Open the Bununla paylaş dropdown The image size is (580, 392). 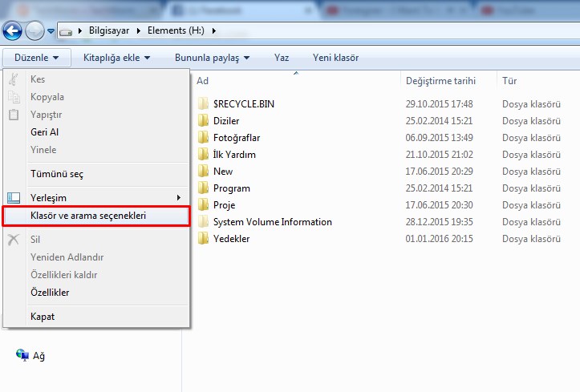click(x=212, y=58)
